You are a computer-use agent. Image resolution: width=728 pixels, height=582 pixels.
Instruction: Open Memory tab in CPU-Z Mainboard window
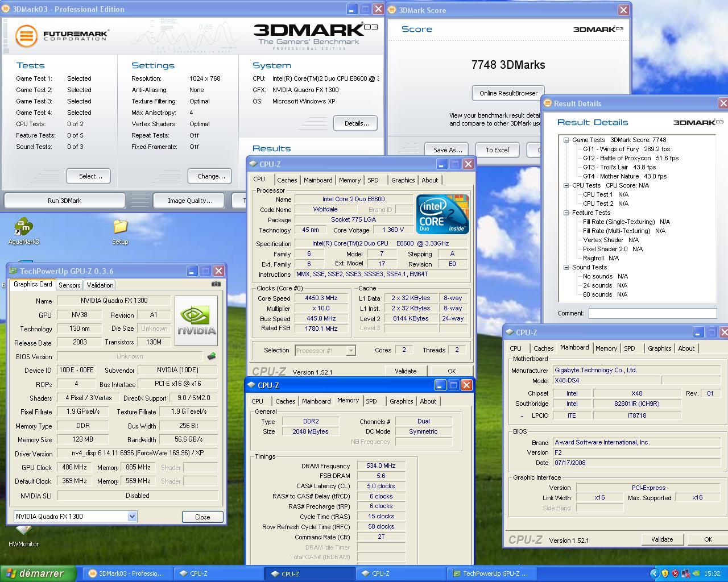pyautogui.click(x=606, y=348)
